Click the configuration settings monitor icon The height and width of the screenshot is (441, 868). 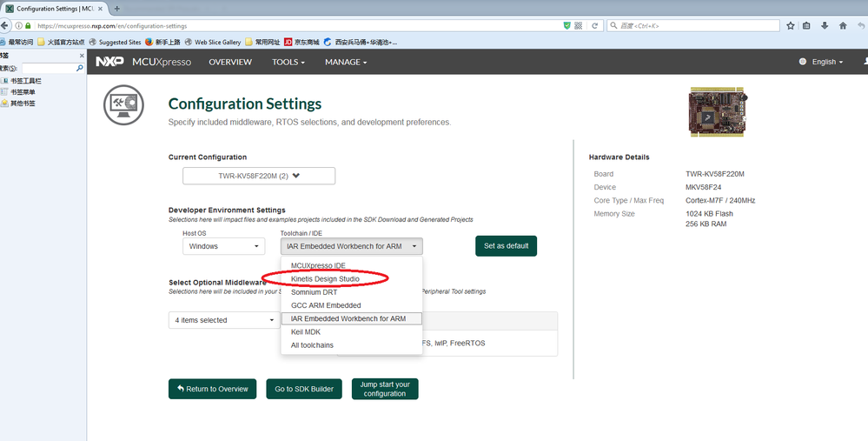pyautogui.click(x=123, y=104)
